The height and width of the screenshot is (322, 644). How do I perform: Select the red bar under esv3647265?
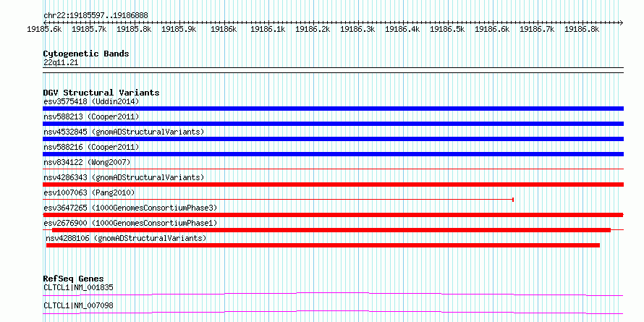coord(333,215)
